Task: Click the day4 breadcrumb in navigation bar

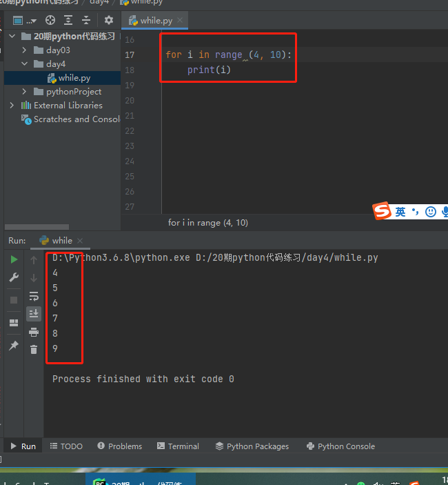Action: click(x=99, y=2)
